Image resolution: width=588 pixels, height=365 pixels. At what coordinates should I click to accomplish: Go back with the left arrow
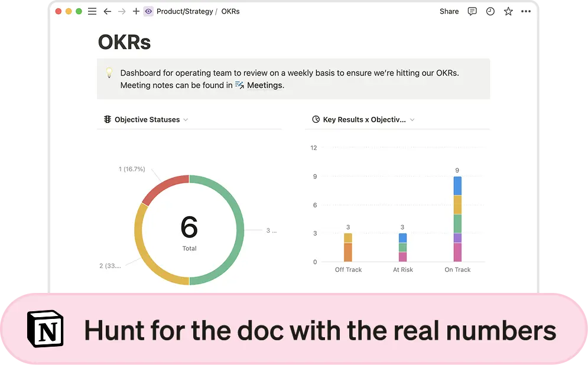click(108, 12)
